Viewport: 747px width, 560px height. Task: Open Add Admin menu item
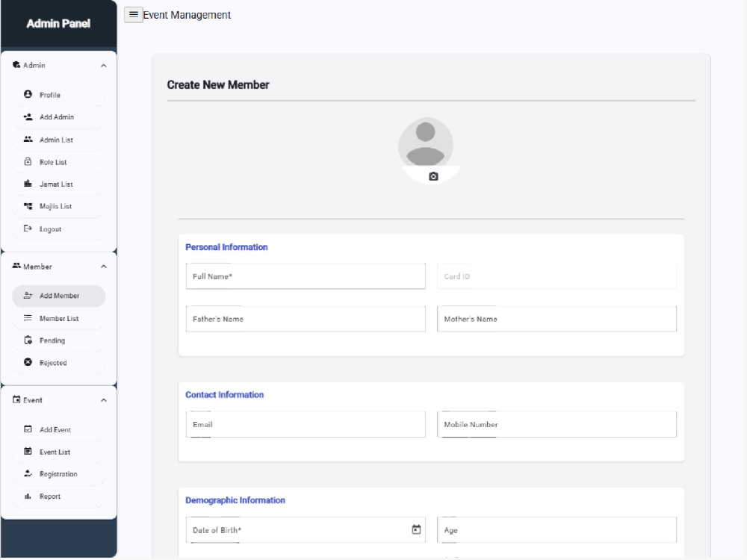point(58,117)
